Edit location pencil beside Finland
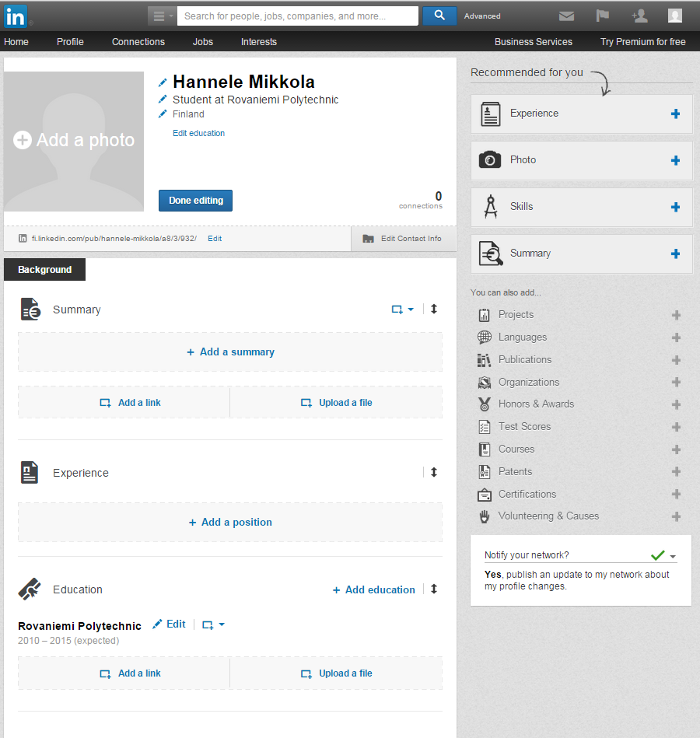700x738 pixels. coord(163,114)
